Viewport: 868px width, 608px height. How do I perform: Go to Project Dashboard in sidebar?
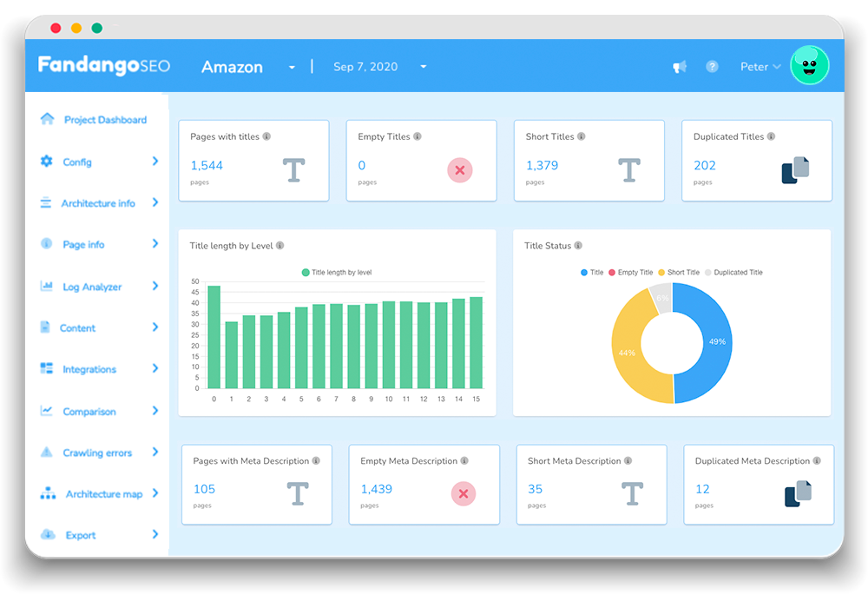105,120
